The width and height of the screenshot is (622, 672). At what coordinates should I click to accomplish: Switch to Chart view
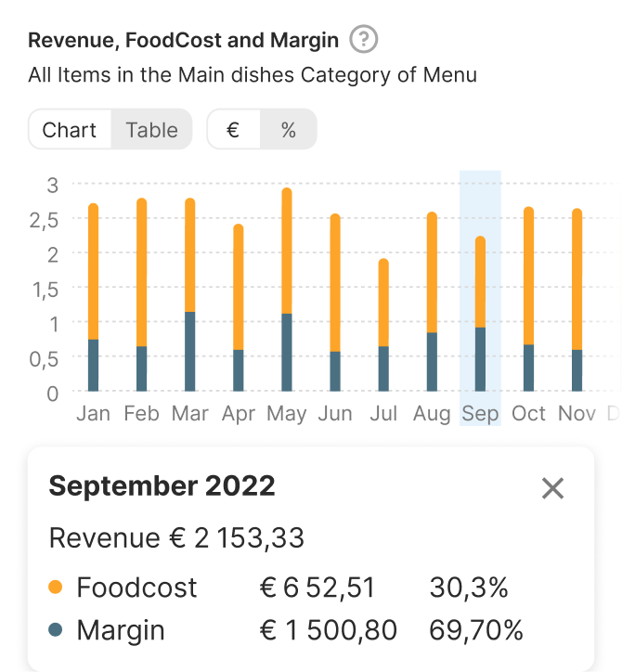point(70,130)
